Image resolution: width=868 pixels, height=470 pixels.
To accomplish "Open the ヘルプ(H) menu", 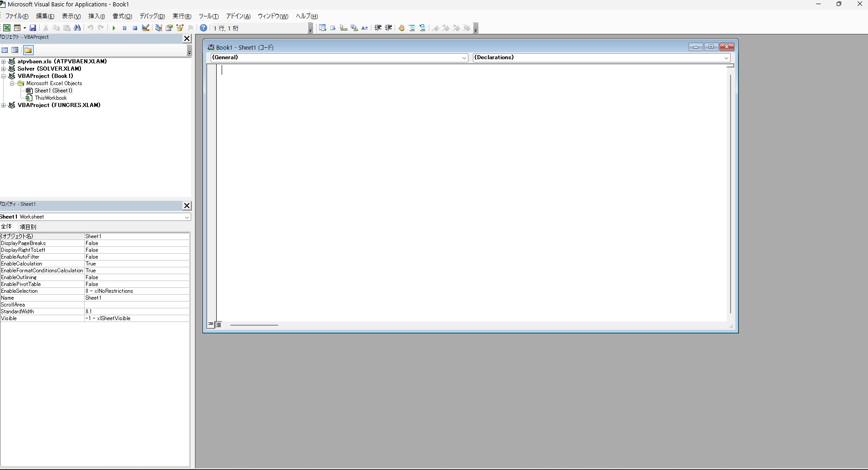I will click(x=307, y=16).
